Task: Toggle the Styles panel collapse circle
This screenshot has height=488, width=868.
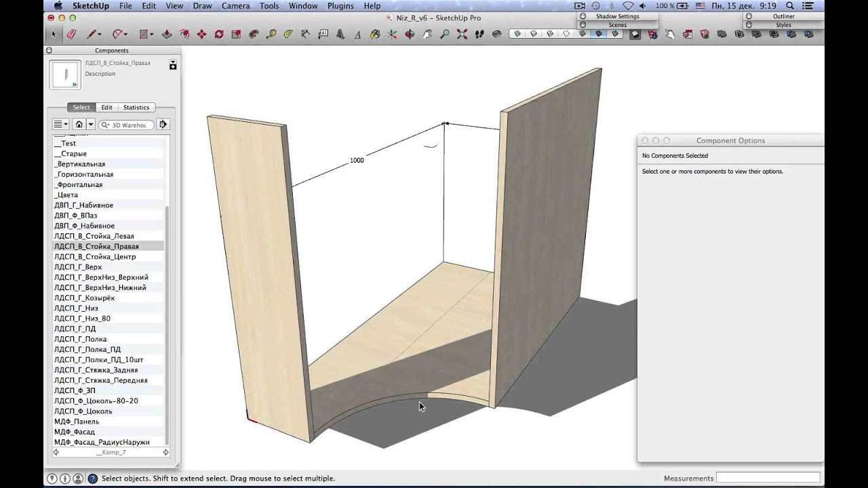Action: click(749, 25)
